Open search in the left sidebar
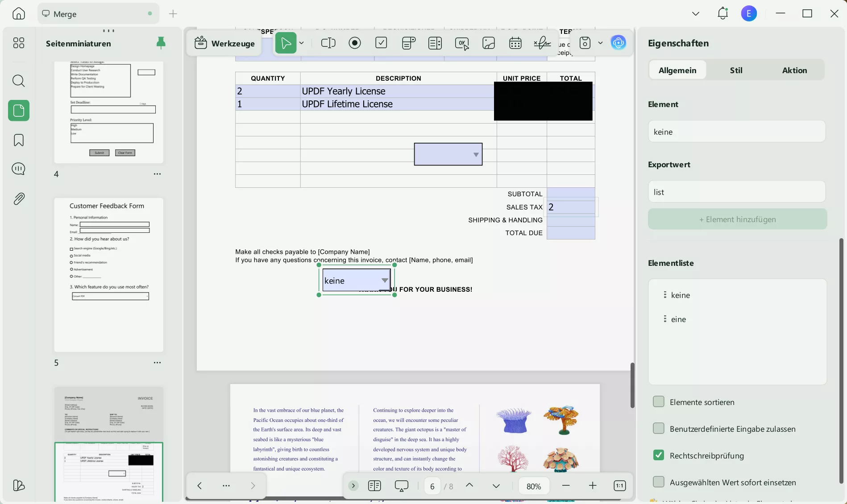Viewport: 847px width, 504px height. click(18, 81)
